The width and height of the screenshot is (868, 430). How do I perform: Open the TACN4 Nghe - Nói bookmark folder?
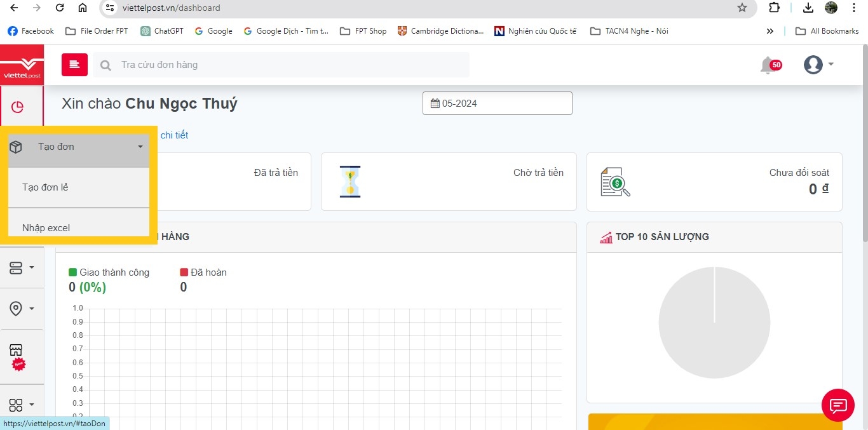(x=629, y=31)
